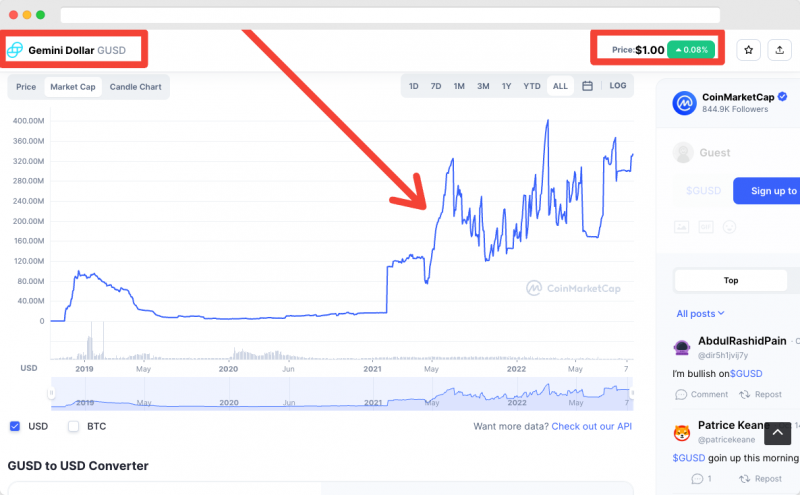Click the browser address bar
The width and height of the screenshot is (800, 495).
click(390, 15)
